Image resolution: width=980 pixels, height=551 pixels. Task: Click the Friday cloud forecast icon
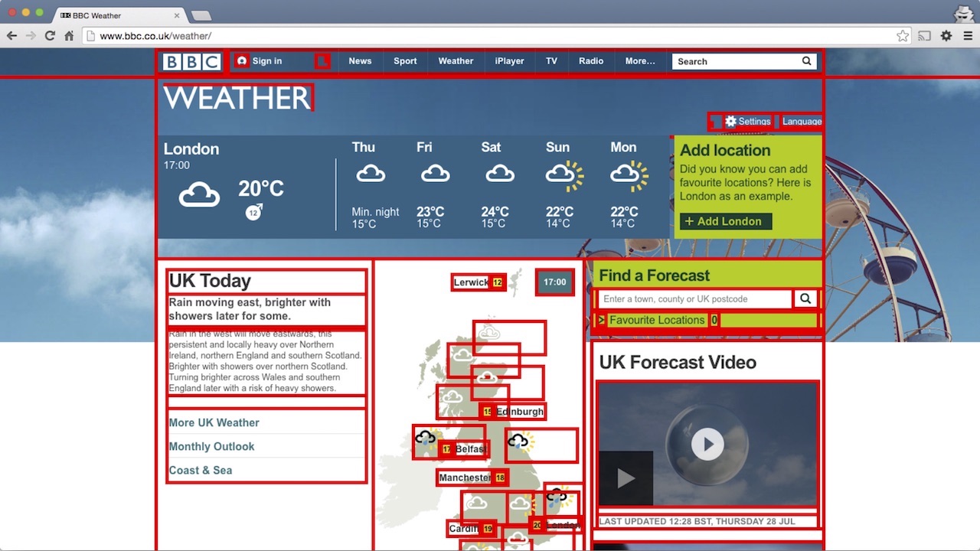point(435,174)
